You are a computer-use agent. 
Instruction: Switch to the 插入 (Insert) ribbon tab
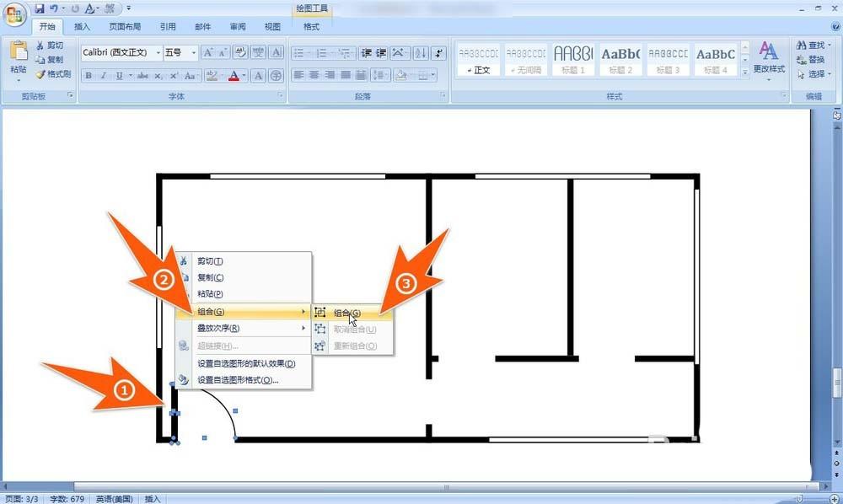click(82, 26)
